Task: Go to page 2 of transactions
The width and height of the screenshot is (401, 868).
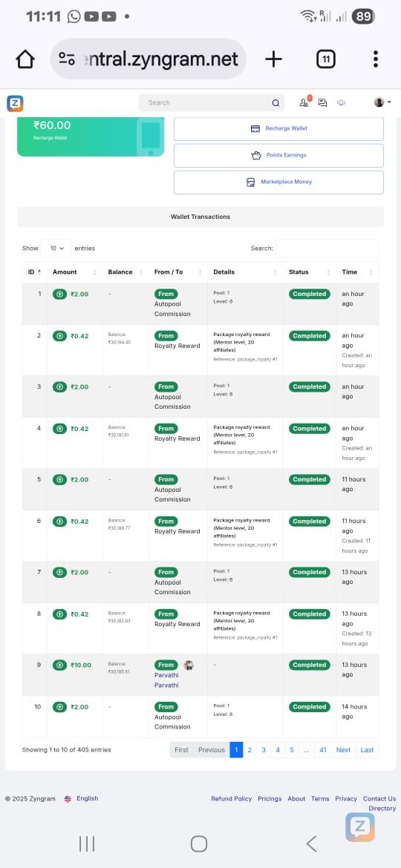Action: [x=250, y=750]
